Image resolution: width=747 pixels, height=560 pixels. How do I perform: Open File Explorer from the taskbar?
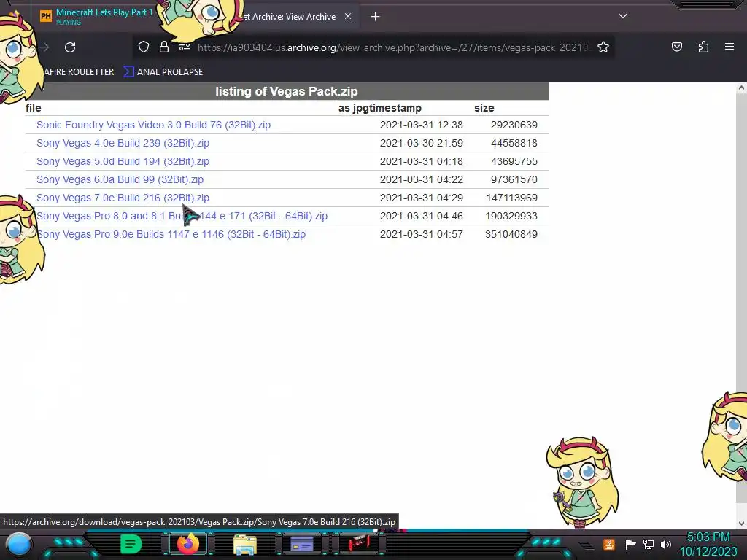[x=245, y=545]
